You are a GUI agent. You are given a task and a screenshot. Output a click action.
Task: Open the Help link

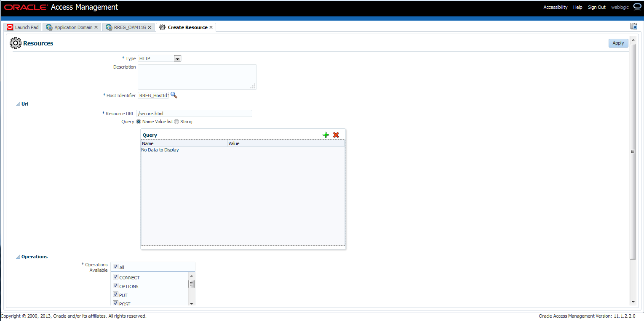[x=577, y=7]
